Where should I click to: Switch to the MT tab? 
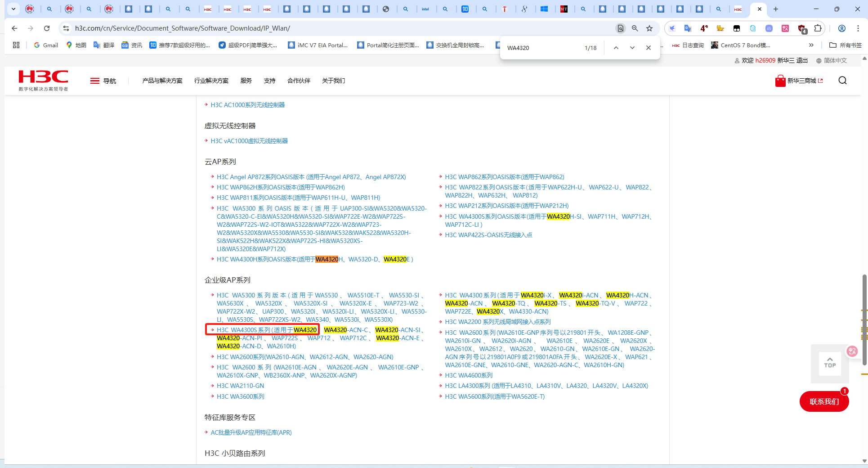[564, 9]
